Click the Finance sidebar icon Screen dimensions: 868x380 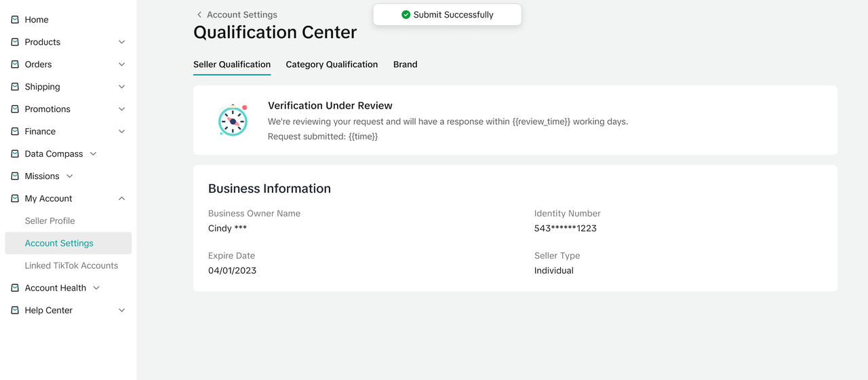point(15,132)
